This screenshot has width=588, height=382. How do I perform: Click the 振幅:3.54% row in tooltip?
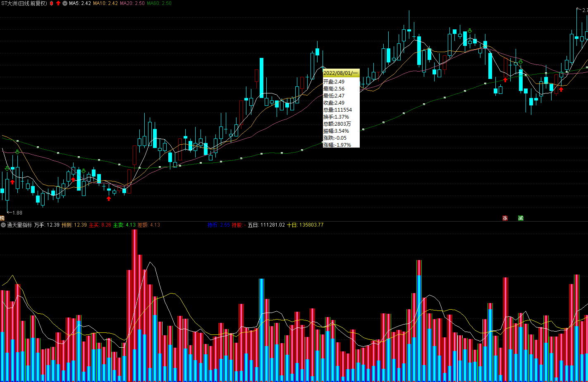pyautogui.click(x=341, y=131)
